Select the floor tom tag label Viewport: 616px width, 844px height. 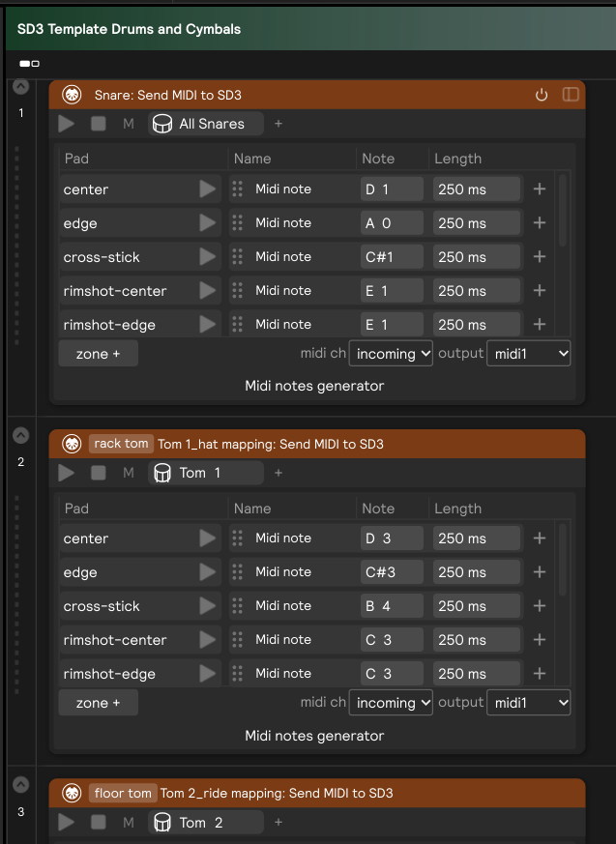(123, 793)
